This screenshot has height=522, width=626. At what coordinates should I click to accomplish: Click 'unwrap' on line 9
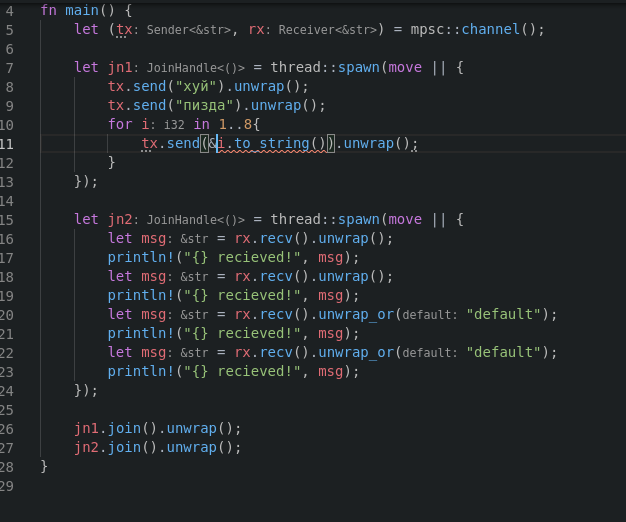[x=276, y=105]
